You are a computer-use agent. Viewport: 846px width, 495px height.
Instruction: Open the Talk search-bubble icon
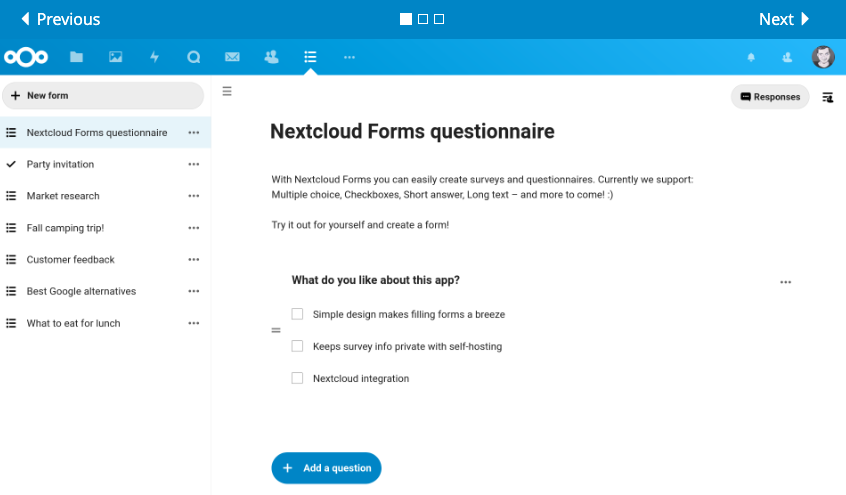[193, 57]
